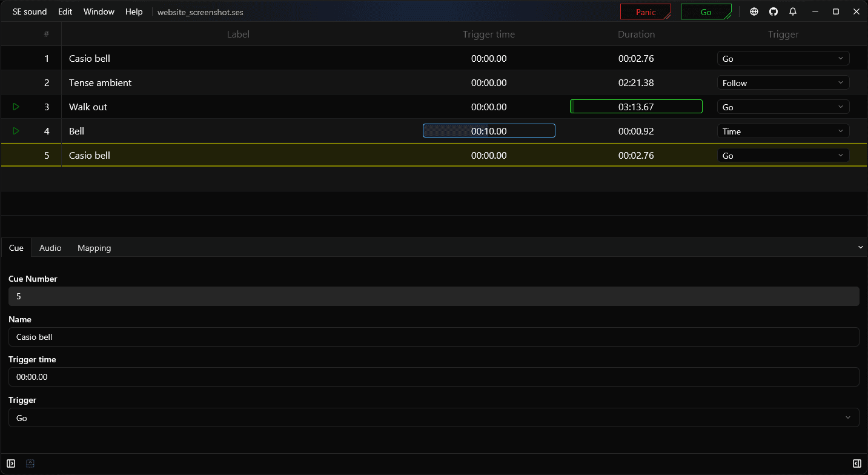Hit the red Panic button
This screenshot has height=475, width=868.
click(x=646, y=12)
